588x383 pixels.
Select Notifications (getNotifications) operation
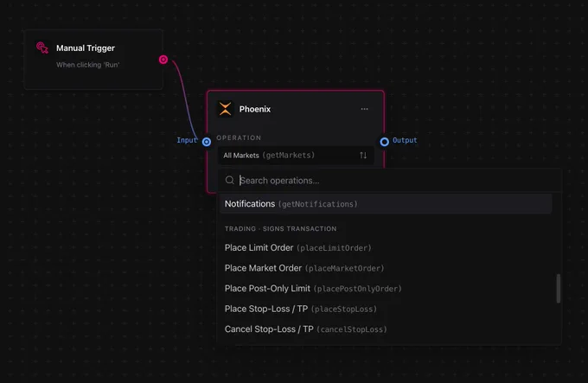pos(386,204)
